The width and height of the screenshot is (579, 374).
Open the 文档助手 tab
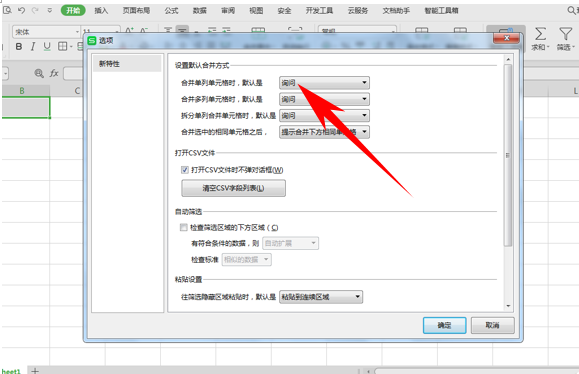(396, 11)
